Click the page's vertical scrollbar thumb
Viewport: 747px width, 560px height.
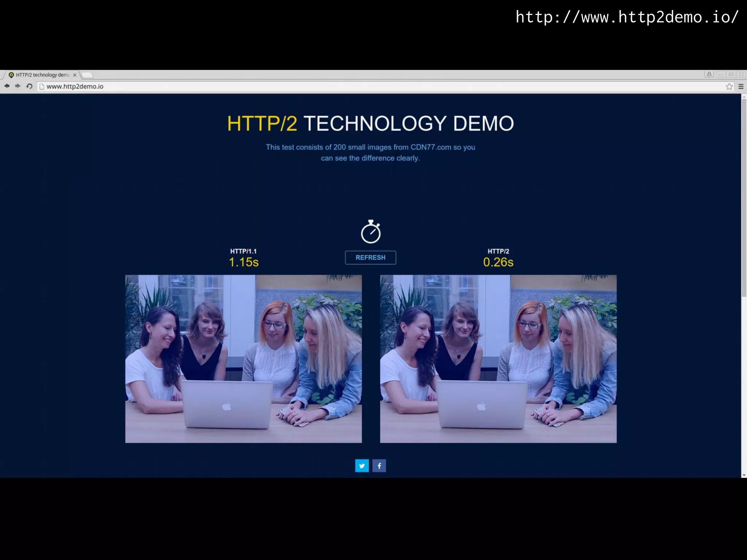(744, 198)
